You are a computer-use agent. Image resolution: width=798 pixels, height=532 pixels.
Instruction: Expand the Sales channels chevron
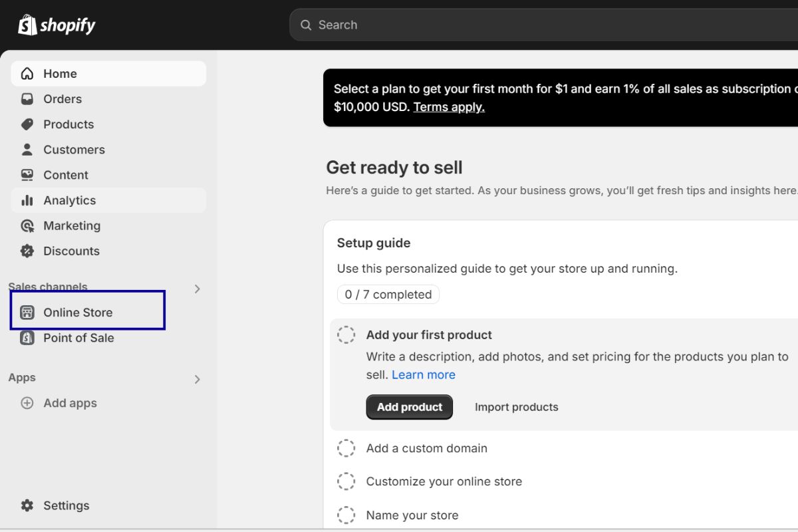tap(197, 289)
